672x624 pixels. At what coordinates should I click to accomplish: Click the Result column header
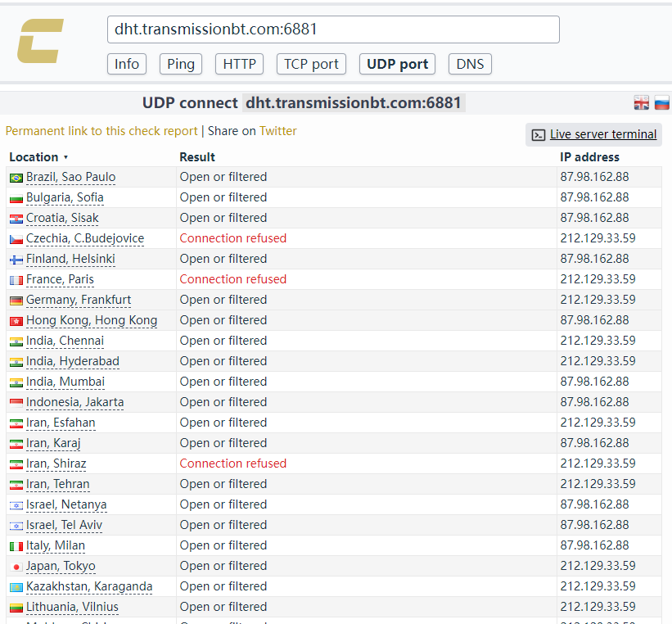197,157
